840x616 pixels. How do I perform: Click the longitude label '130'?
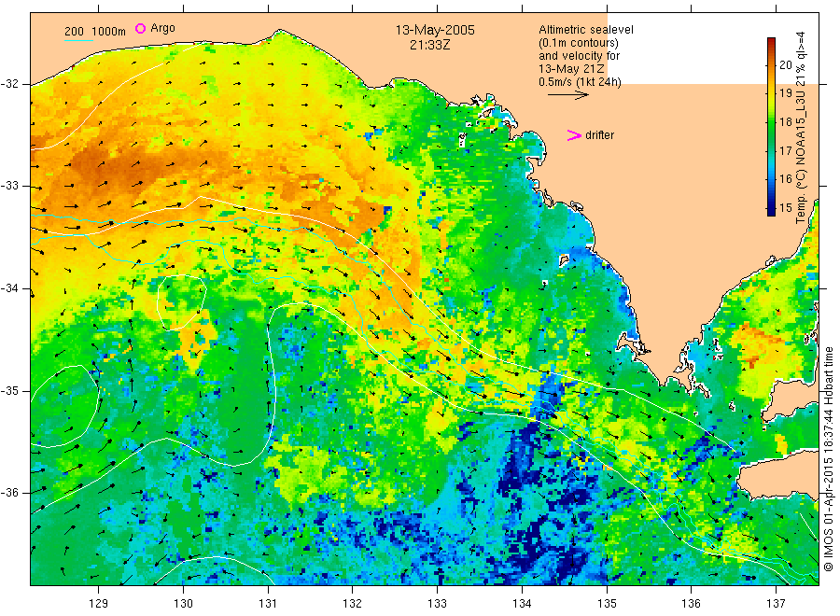click(x=183, y=604)
